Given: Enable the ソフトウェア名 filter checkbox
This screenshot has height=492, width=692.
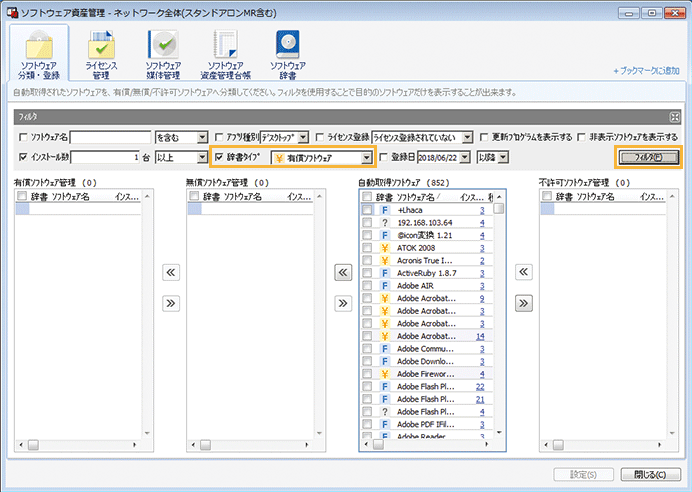Looking at the screenshot, I should (x=23, y=137).
